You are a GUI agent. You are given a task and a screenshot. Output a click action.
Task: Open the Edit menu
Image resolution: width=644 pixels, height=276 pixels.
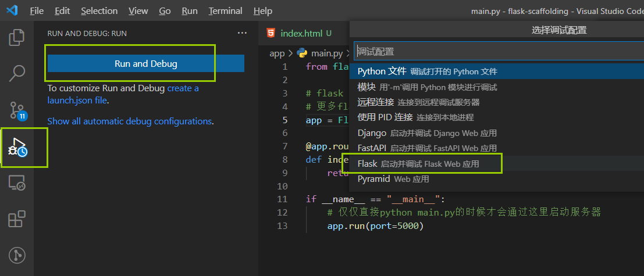[x=62, y=11]
